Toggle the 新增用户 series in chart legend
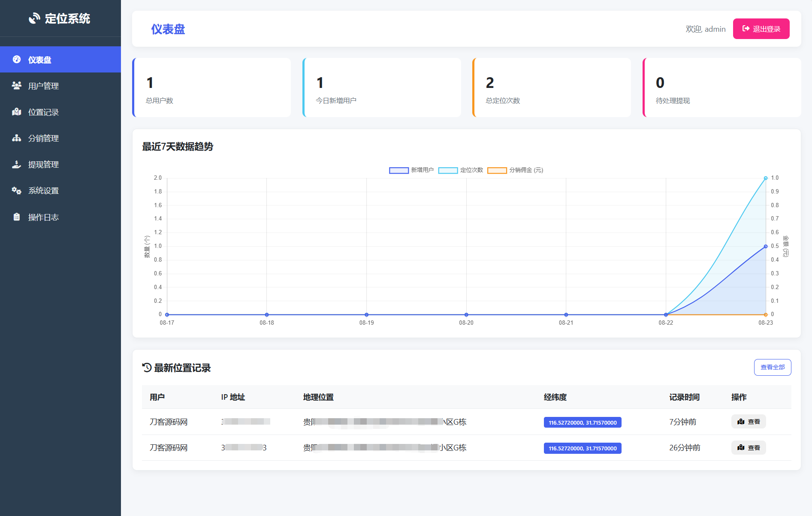Image resolution: width=812 pixels, height=516 pixels. (411, 170)
